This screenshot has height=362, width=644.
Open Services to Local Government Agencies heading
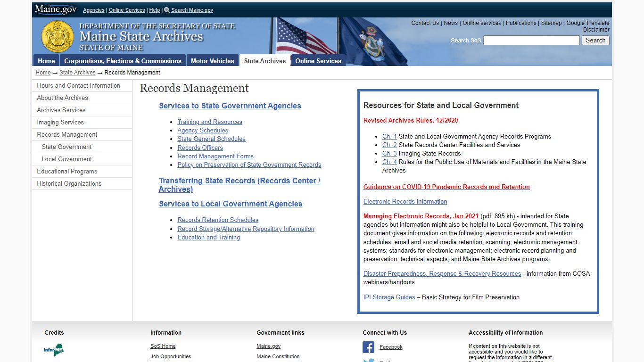(x=231, y=204)
